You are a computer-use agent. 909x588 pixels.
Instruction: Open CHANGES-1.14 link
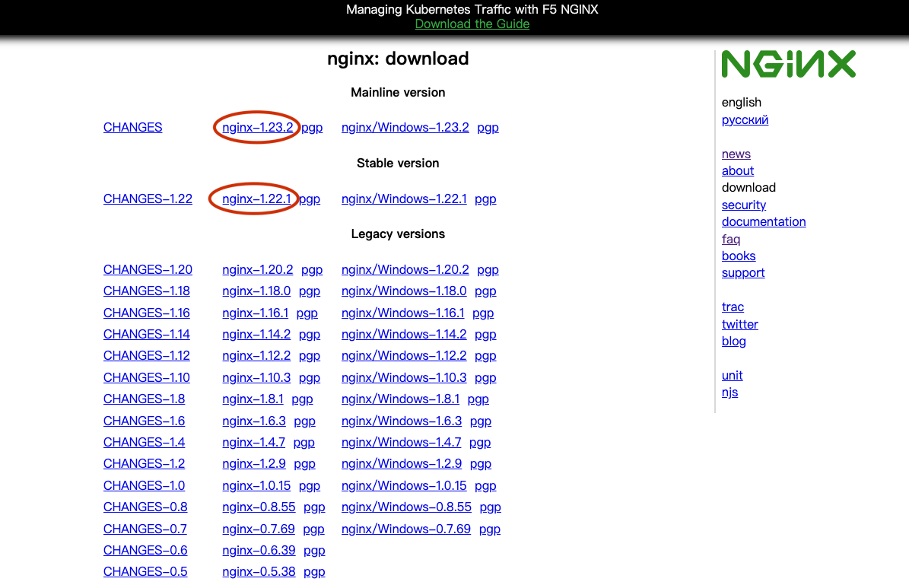click(x=147, y=335)
